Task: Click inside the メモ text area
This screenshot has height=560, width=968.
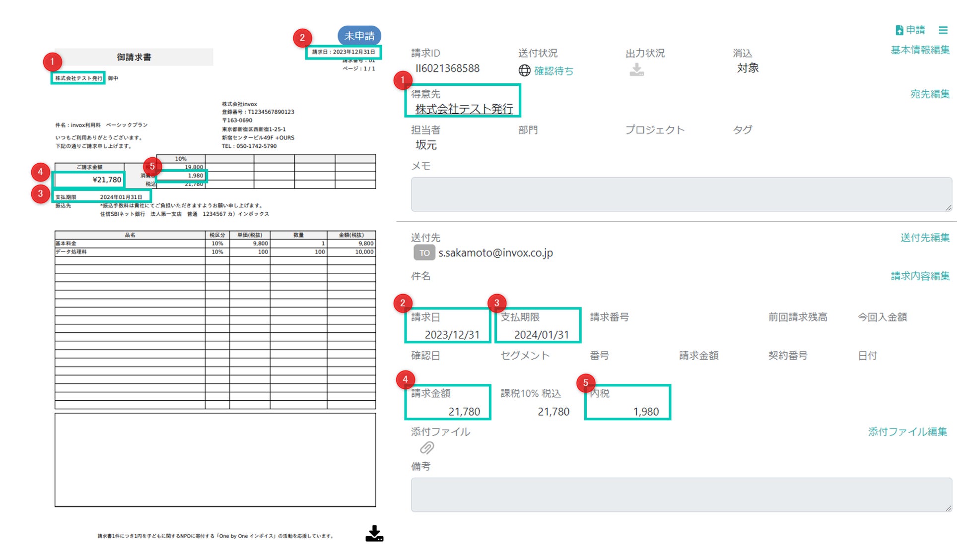Action: 681,194
